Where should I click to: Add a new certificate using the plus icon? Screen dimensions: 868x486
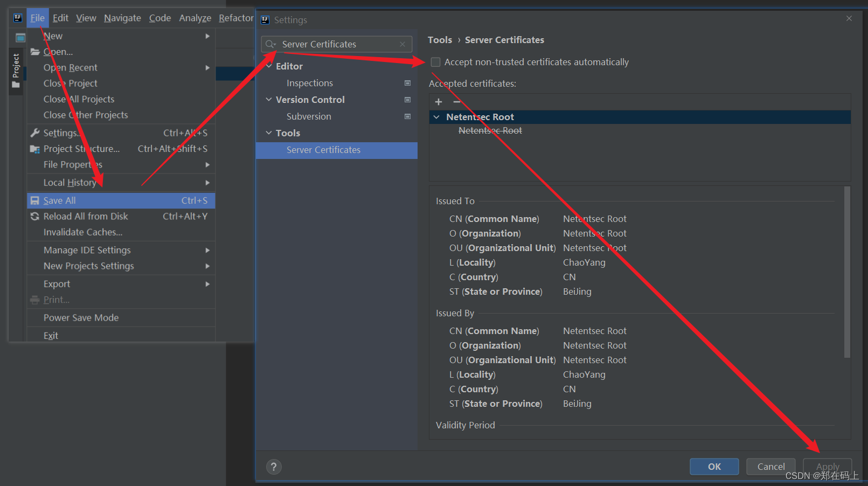[438, 101]
